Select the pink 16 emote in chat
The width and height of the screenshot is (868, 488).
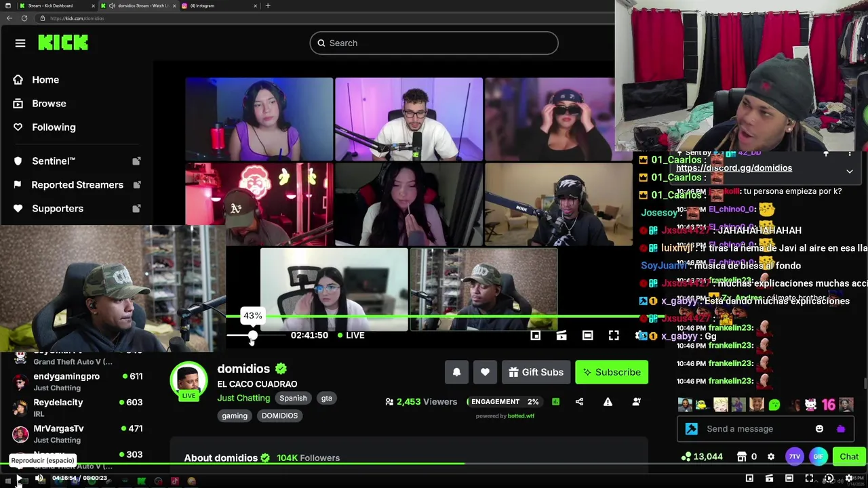point(829,405)
